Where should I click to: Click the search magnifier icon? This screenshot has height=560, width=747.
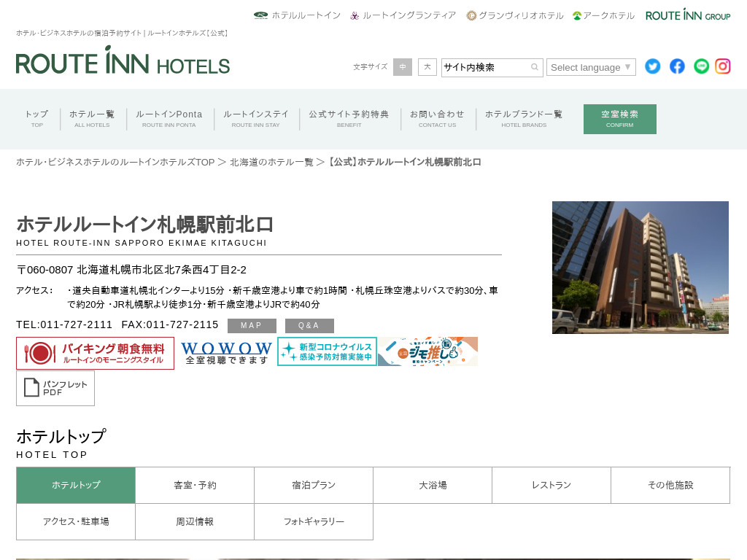click(535, 67)
